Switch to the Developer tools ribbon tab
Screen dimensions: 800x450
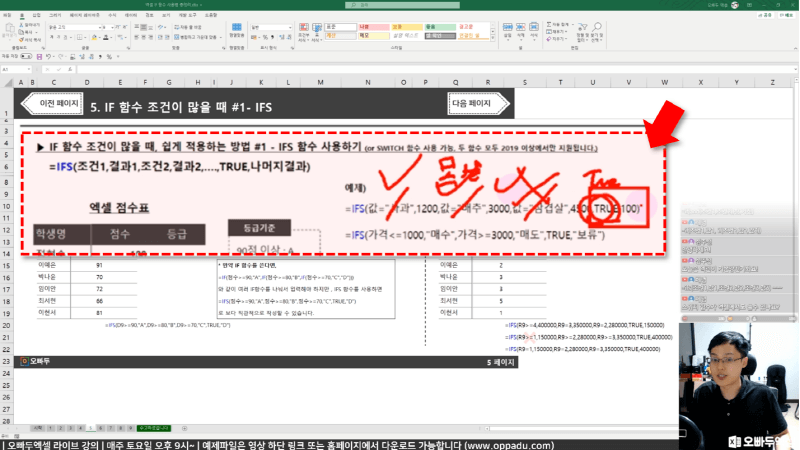click(x=187, y=15)
